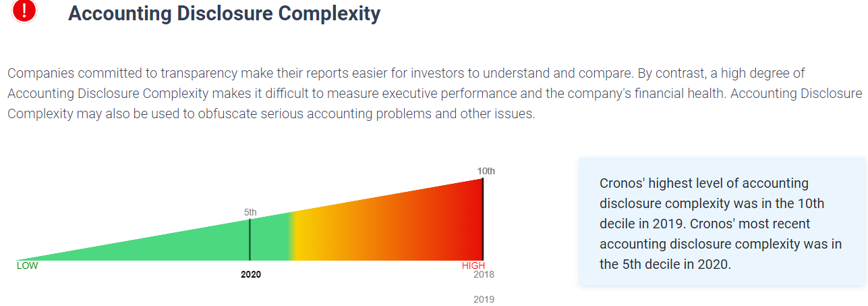This screenshot has width=868, height=306.
Task: Click the red exclamation alert icon
Action: click(x=24, y=10)
